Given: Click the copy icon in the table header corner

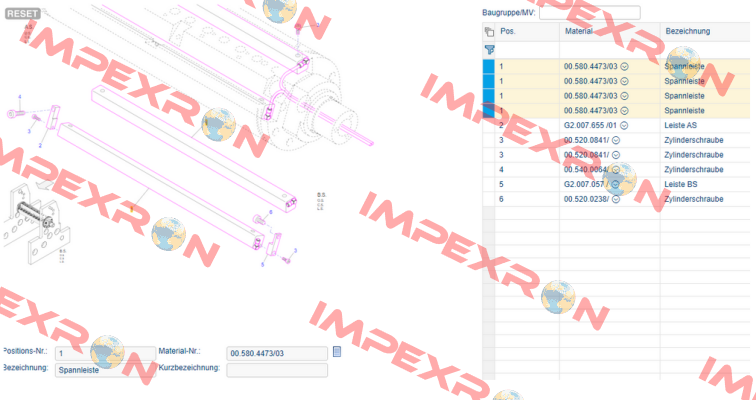Looking at the screenshot, I should pyautogui.click(x=489, y=32).
